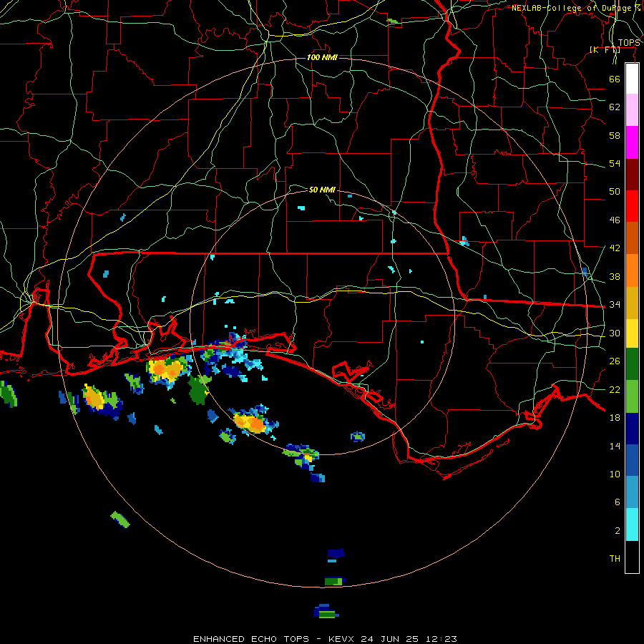Click the "K FT" units label
The width and height of the screenshot is (644, 644).
tap(605, 49)
